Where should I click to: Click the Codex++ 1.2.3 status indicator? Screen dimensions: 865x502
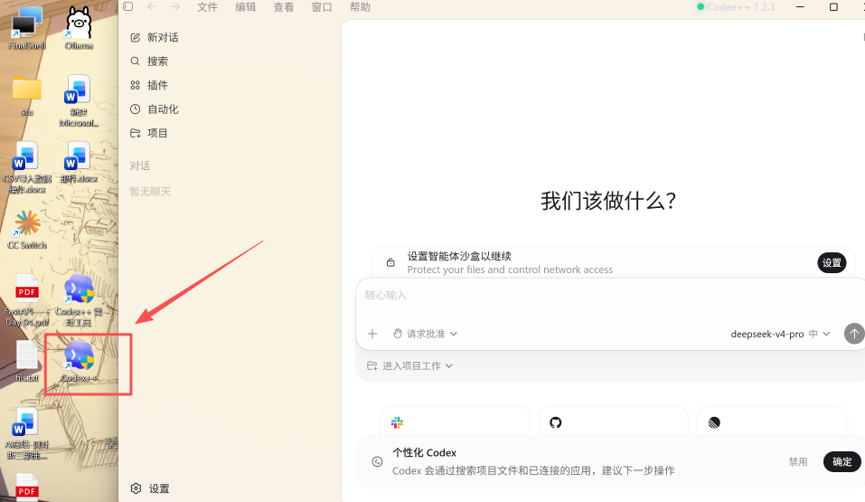coord(736,7)
